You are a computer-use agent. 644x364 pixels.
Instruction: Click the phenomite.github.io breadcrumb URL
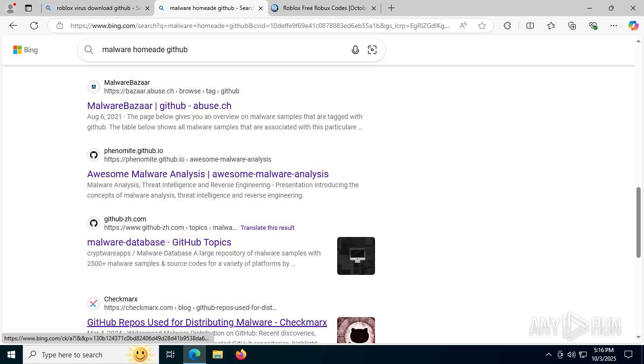tap(188, 159)
